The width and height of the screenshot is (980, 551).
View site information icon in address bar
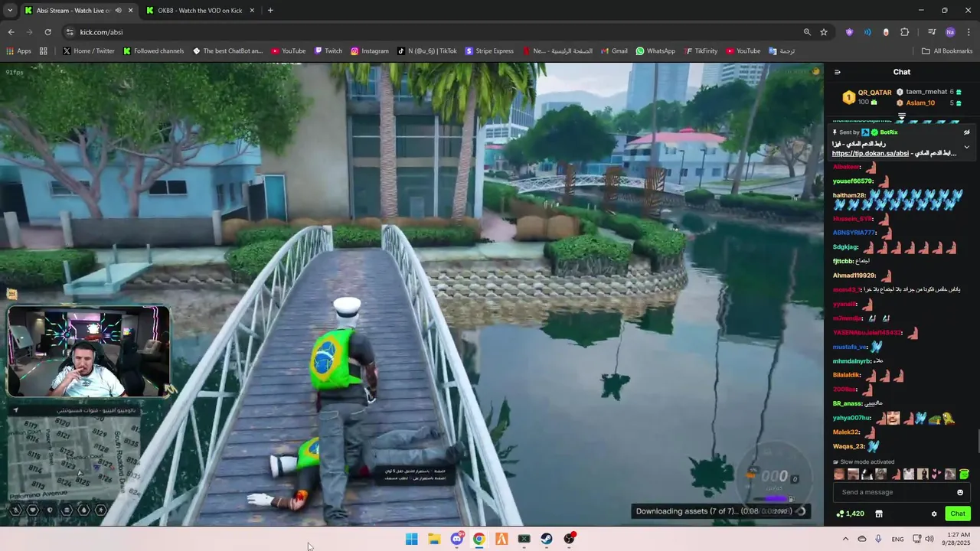[70, 32]
